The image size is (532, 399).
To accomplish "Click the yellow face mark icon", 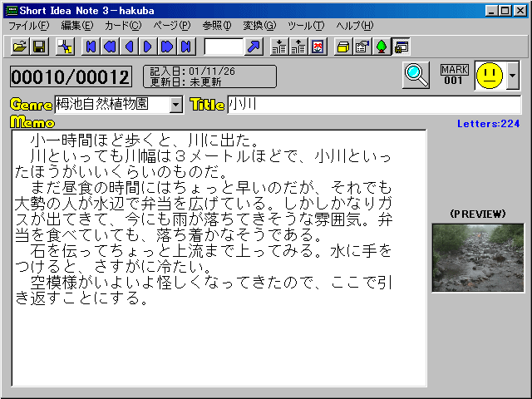I will (490, 76).
